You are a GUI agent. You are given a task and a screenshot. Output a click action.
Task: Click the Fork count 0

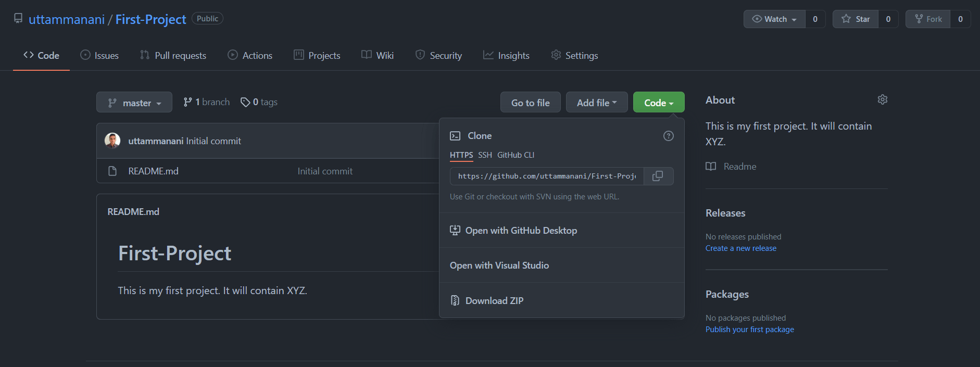960,19
